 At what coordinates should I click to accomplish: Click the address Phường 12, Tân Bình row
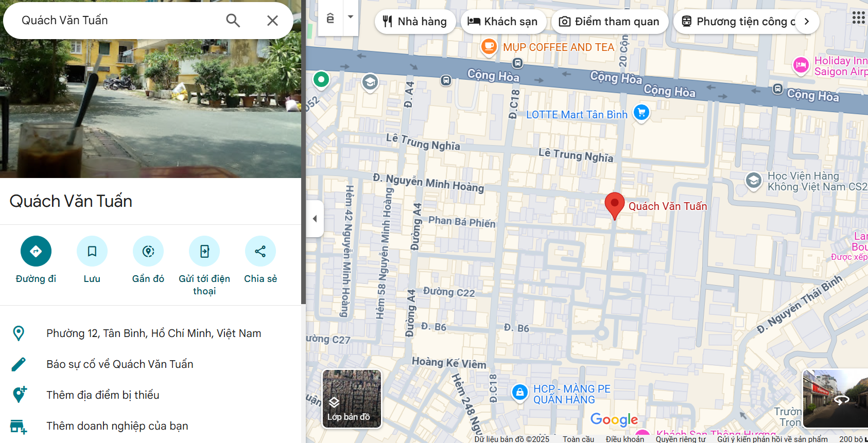click(150, 333)
